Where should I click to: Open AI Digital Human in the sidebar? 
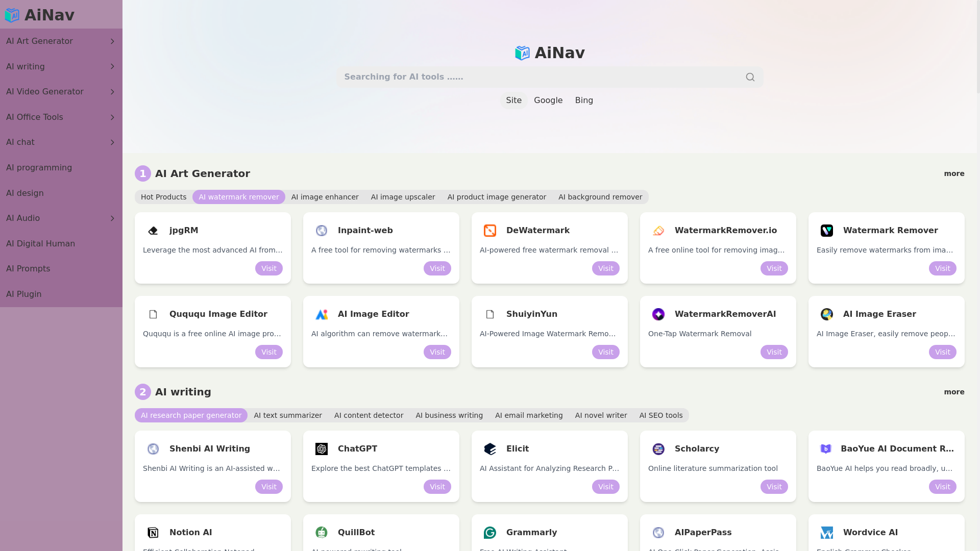coord(61,244)
